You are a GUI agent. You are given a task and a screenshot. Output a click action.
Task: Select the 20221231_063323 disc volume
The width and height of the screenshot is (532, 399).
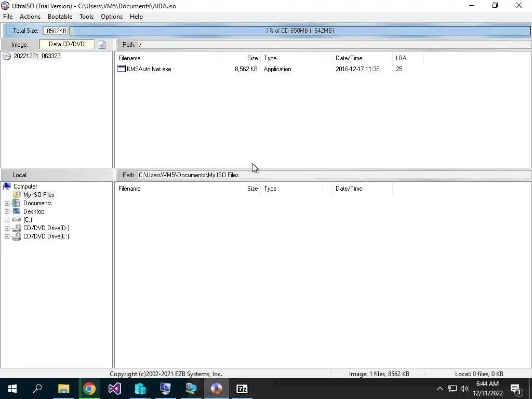tap(37, 56)
